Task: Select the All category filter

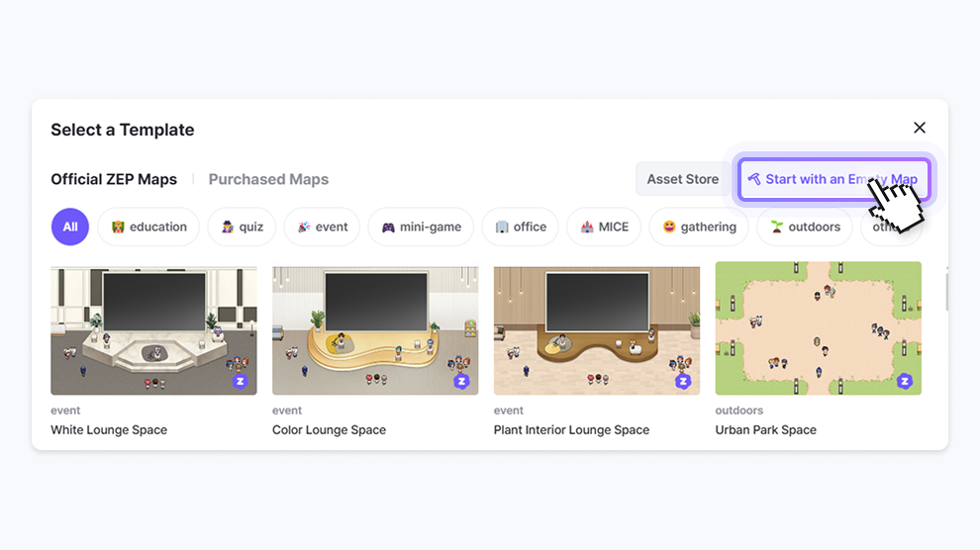Action: [x=70, y=227]
